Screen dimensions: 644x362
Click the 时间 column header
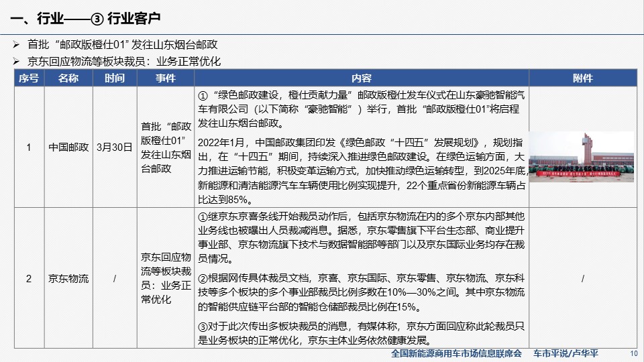[x=115, y=78]
